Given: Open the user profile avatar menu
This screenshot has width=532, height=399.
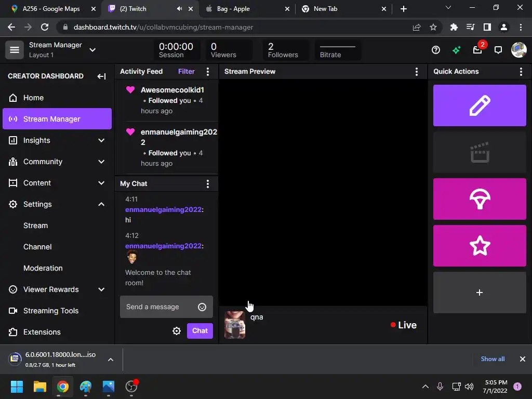Looking at the screenshot, I should point(519,50).
